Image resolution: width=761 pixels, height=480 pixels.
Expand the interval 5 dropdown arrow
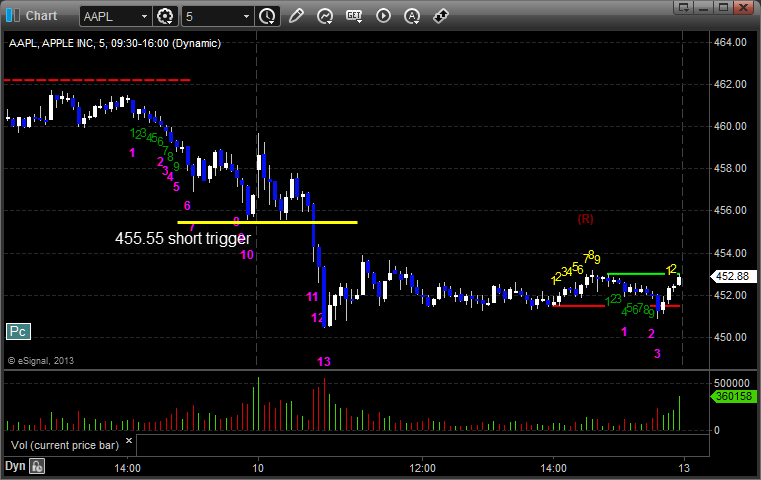[x=246, y=17]
